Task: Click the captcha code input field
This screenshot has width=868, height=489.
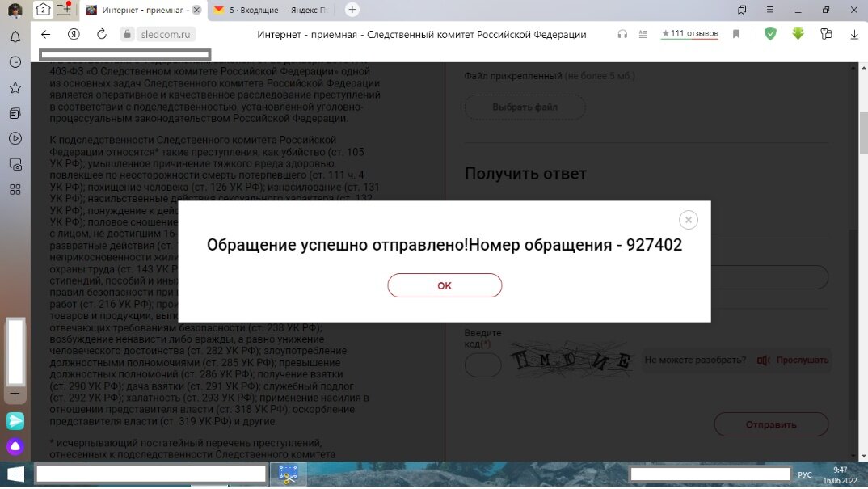Action: [x=482, y=365]
